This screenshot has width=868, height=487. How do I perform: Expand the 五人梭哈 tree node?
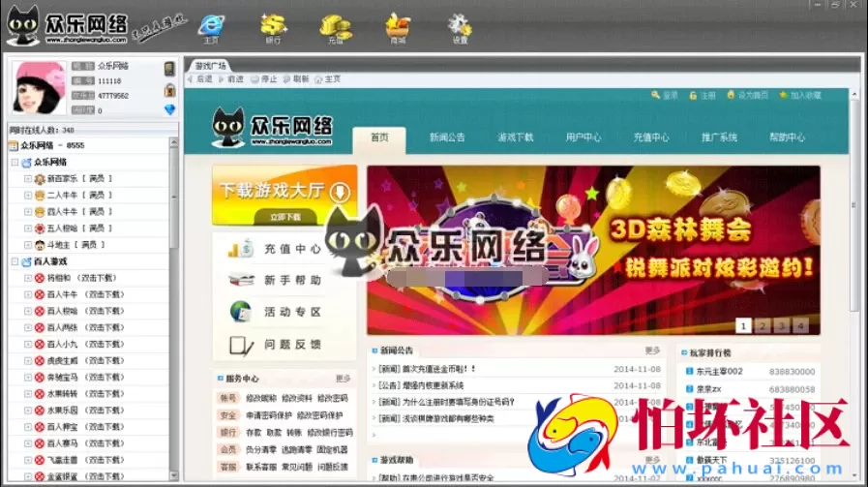[28, 228]
